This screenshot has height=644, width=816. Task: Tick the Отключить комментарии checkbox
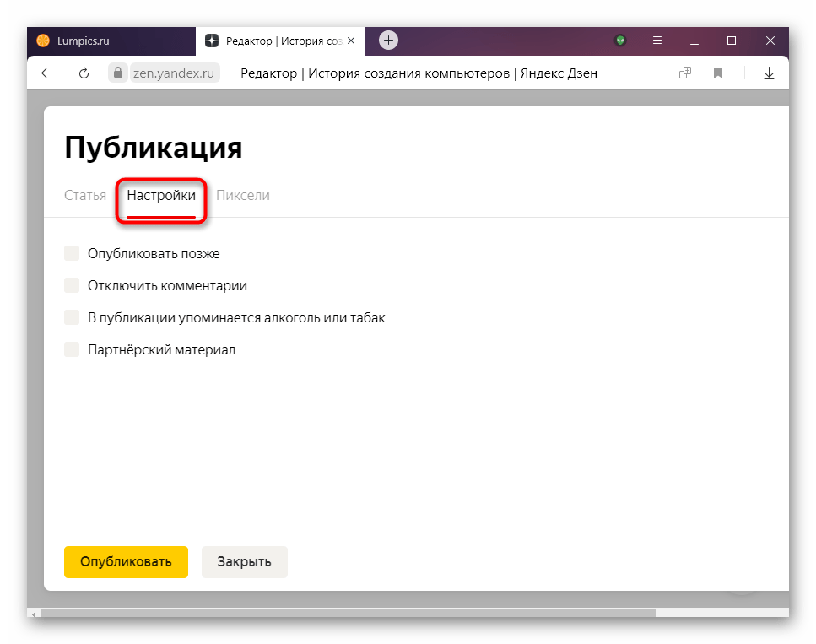pyautogui.click(x=72, y=285)
